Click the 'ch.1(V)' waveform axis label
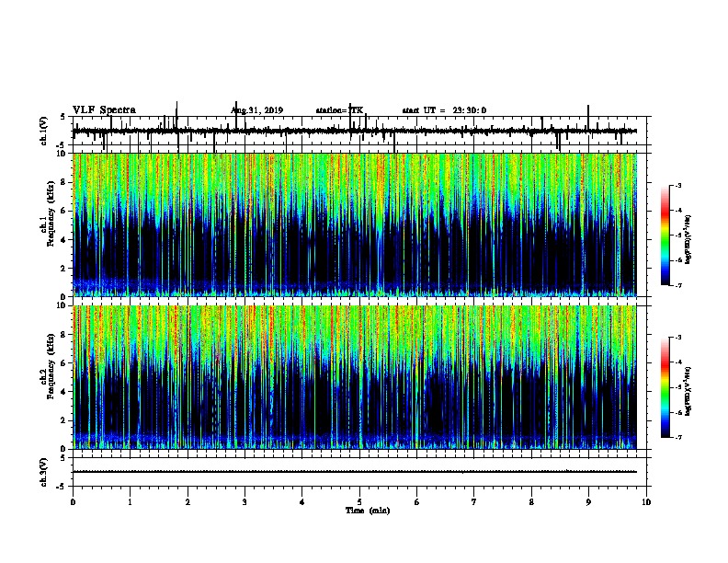The width and height of the screenshot is (728, 563). coord(44,131)
